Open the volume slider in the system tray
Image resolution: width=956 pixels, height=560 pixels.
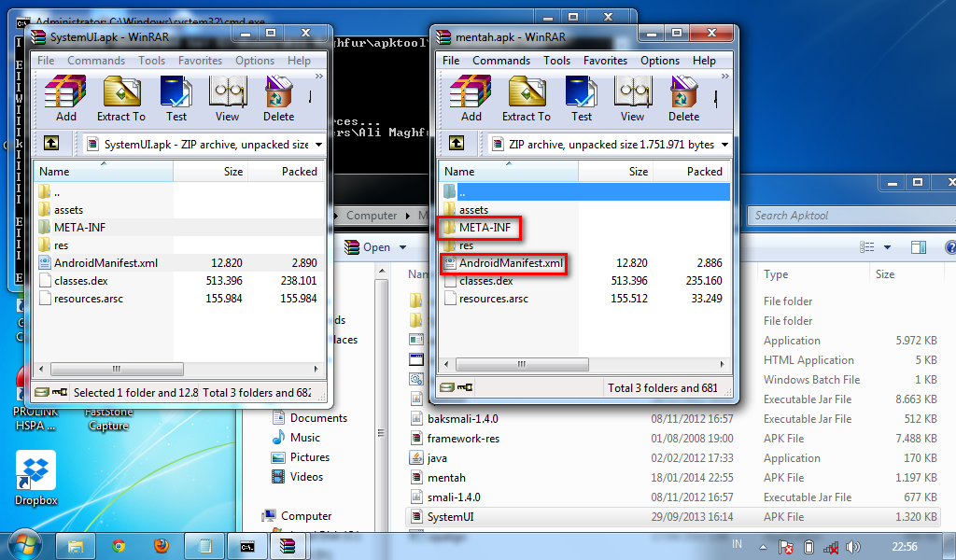853,545
